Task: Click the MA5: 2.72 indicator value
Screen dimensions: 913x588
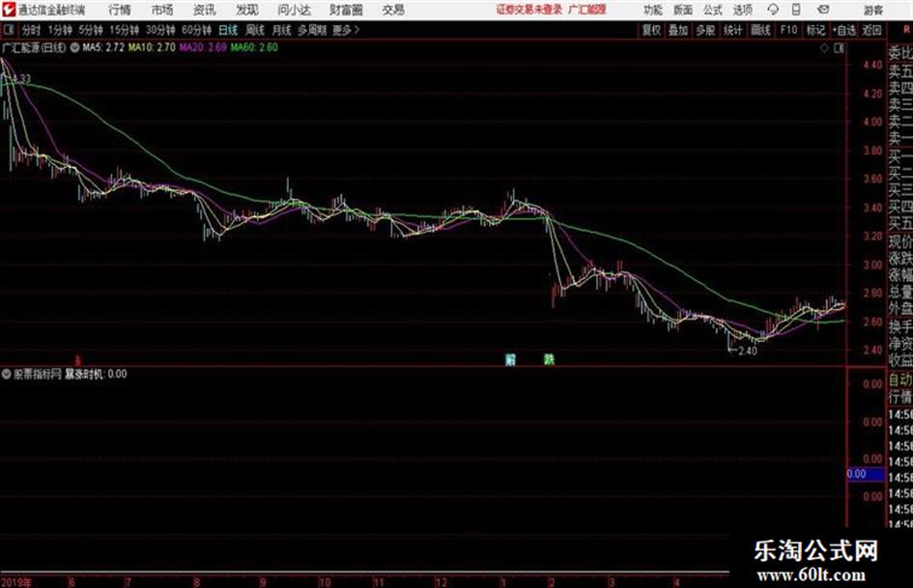Action: pos(103,47)
